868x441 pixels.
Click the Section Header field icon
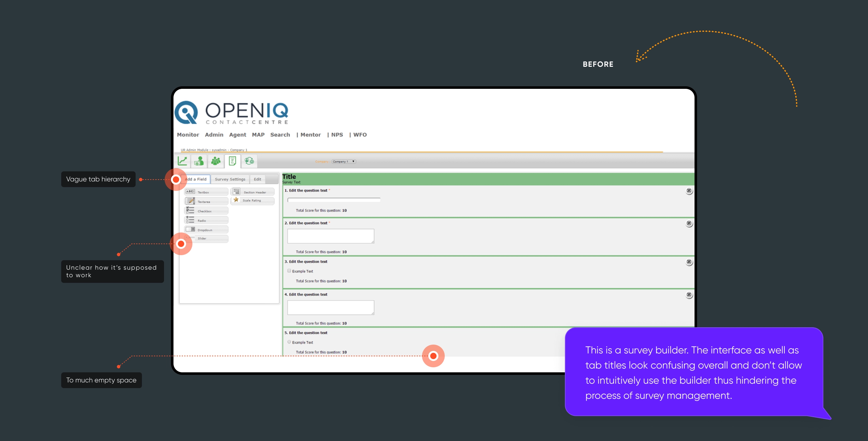tap(237, 192)
